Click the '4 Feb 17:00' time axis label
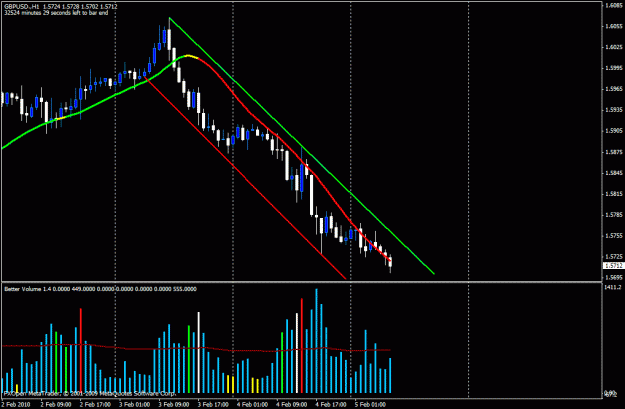Screen dimensions: 625x409 (x=330, y=404)
